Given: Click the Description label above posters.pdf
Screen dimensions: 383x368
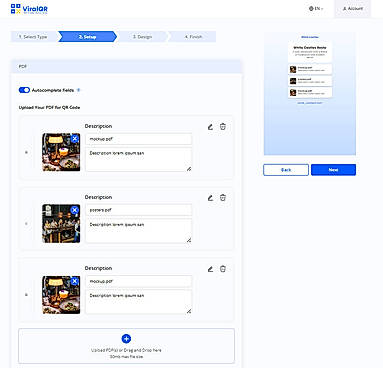Looking at the screenshot, I should (98, 197).
